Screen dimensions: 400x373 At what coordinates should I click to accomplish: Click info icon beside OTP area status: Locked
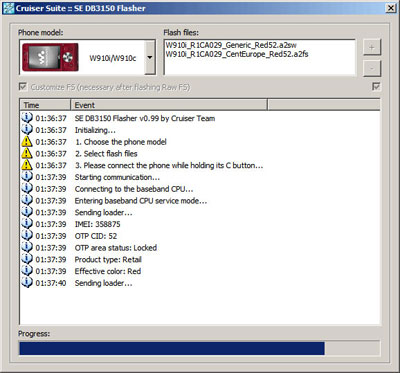coord(27,248)
